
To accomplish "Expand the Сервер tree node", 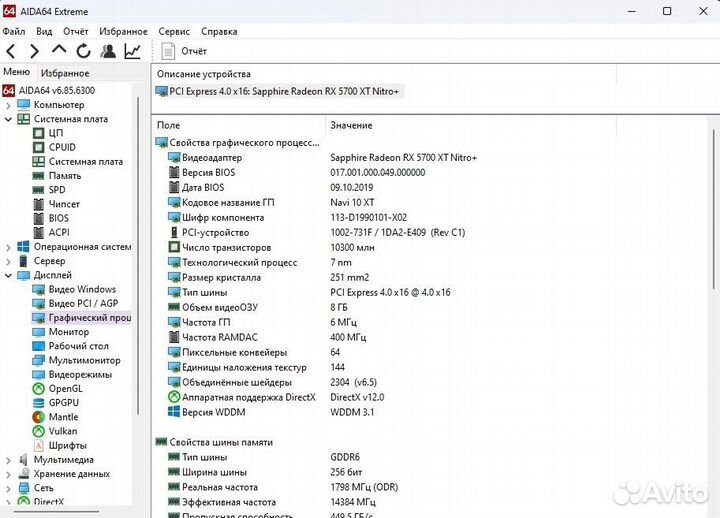I will (x=8, y=261).
